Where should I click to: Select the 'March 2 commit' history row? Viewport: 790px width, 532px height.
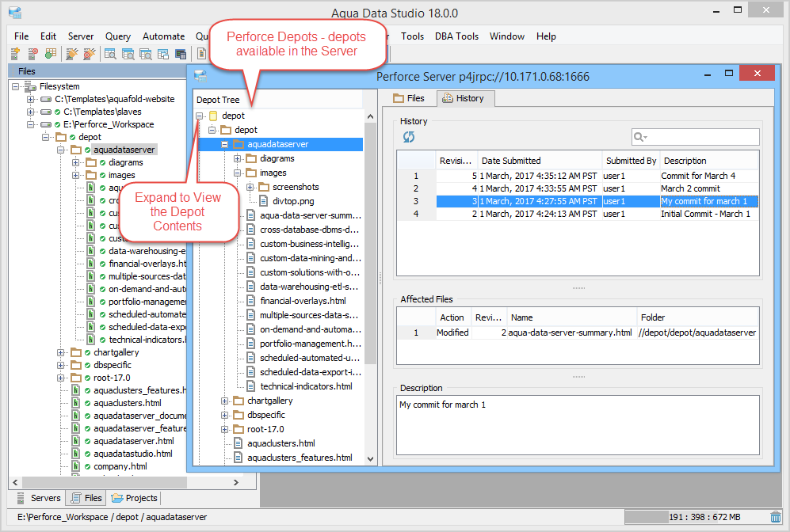578,188
